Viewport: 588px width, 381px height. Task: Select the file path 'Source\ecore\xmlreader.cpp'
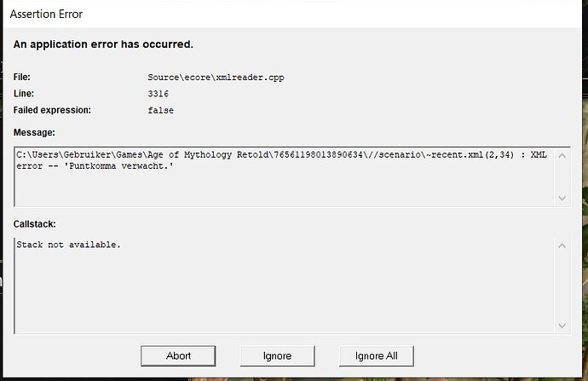tap(216, 78)
